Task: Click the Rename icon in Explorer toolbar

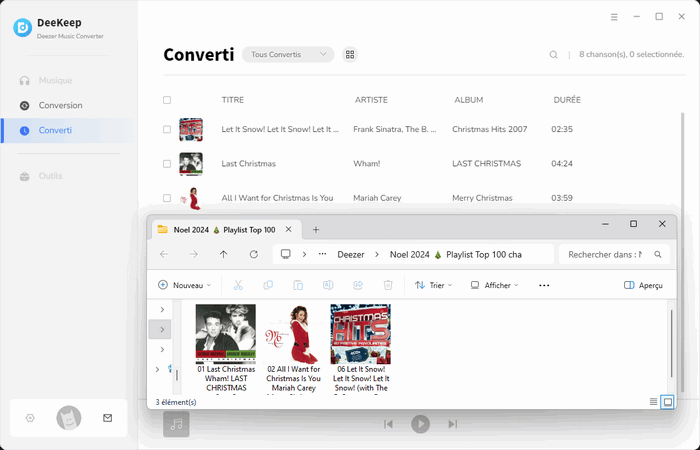Action: tap(328, 285)
